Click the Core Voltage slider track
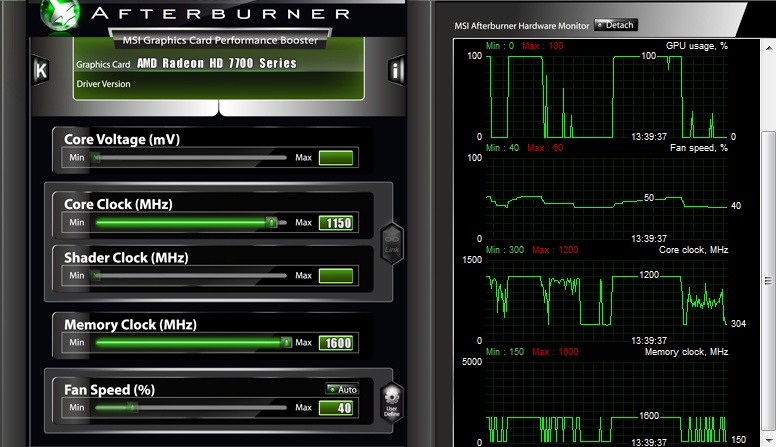776x447 pixels. coord(191,157)
